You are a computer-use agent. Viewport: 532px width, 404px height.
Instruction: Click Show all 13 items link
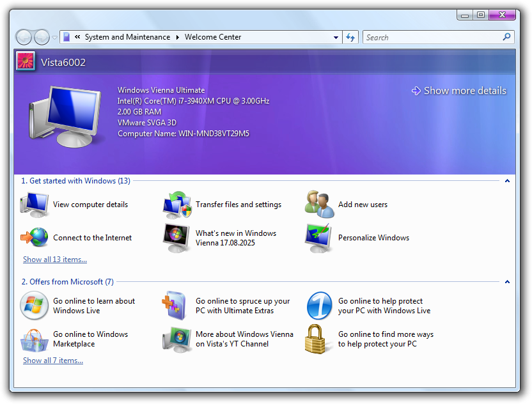click(55, 260)
